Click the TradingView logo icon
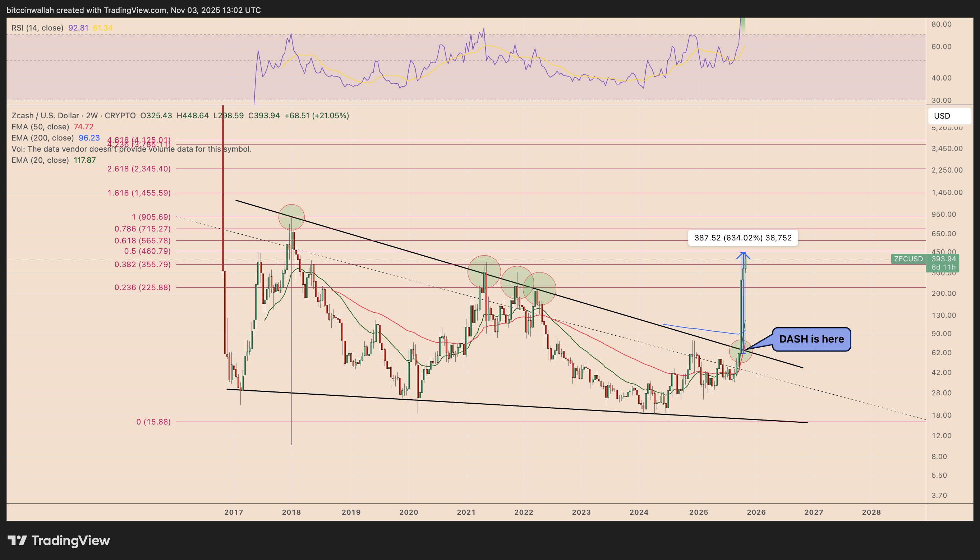The image size is (980, 560). click(x=17, y=540)
